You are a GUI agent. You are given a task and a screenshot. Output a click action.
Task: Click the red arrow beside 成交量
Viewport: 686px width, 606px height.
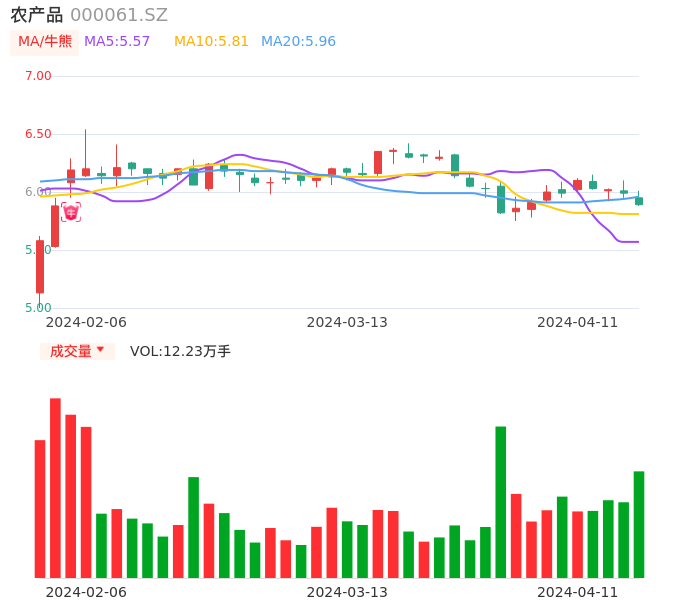(100, 350)
